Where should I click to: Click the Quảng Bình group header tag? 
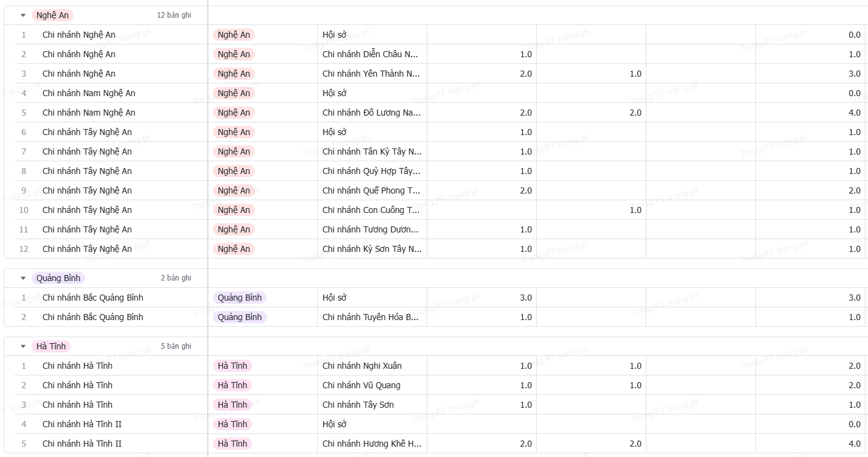pos(58,278)
